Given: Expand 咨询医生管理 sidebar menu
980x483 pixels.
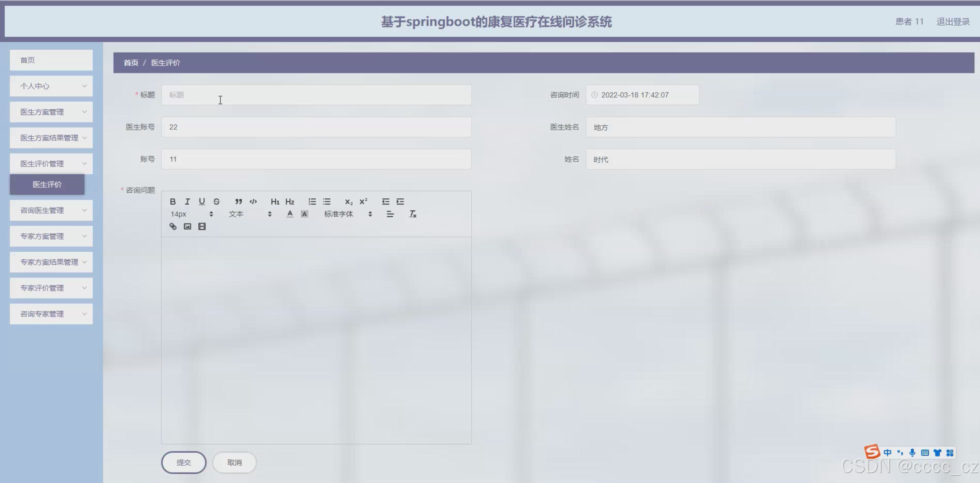Looking at the screenshot, I should pyautogui.click(x=51, y=210).
